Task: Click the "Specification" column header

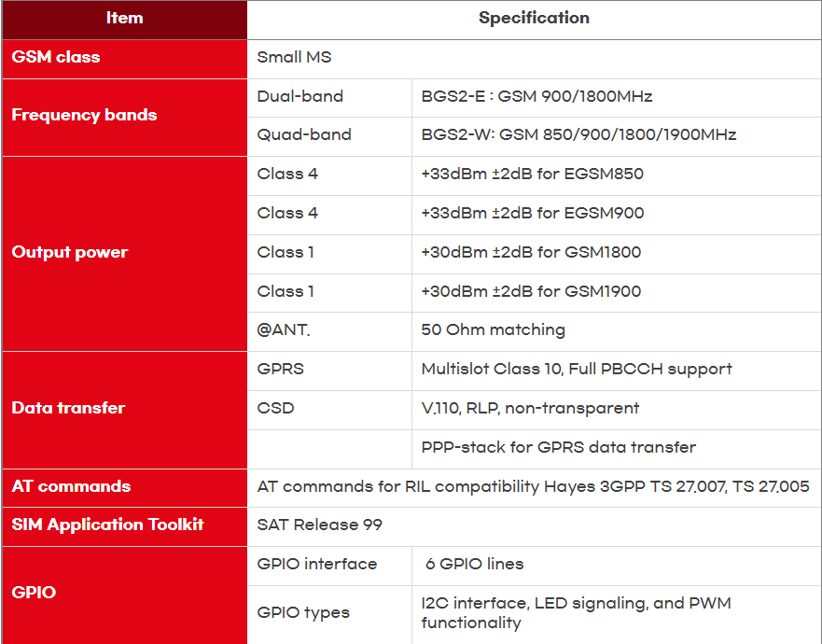Action: coord(534,19)
